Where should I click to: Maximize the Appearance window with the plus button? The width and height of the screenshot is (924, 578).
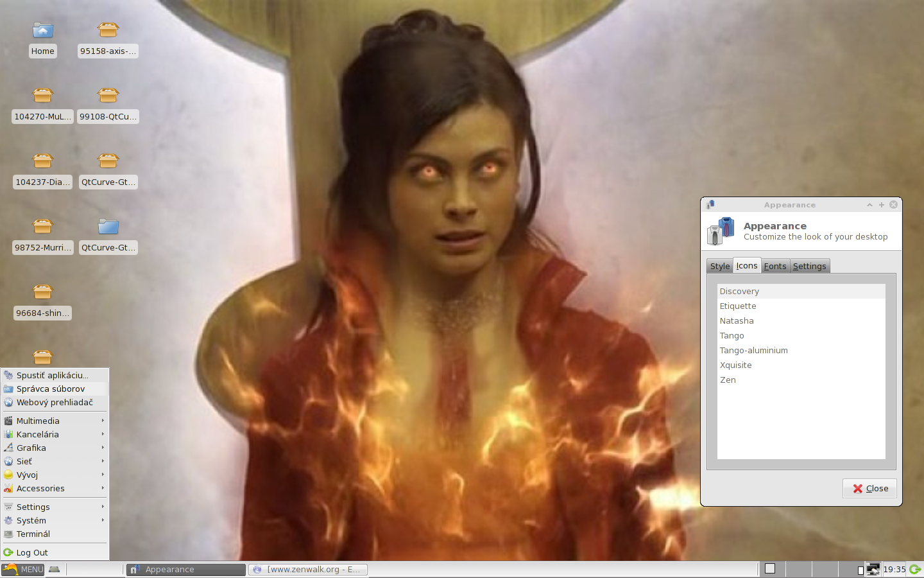click(882, 205)
